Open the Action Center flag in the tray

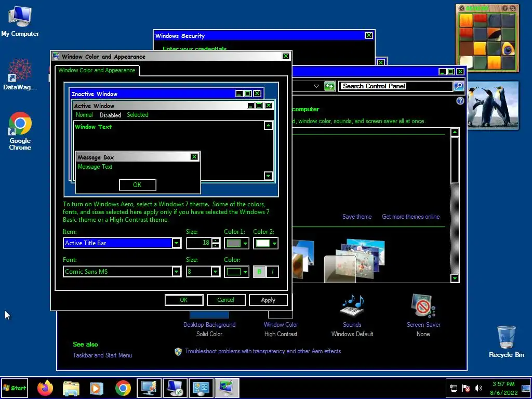point(466,388)
